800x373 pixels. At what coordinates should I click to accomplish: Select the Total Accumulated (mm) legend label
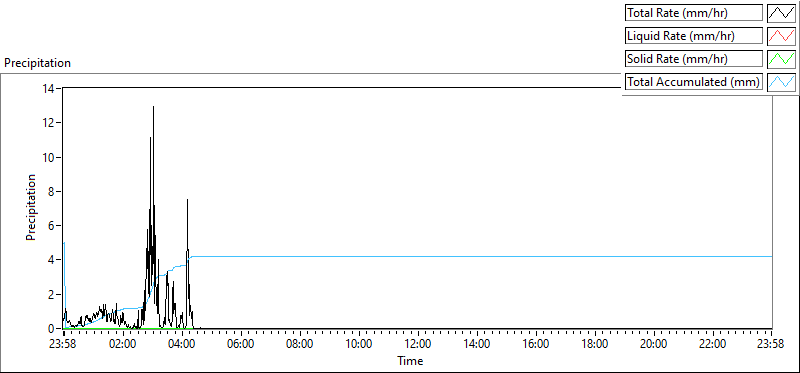click(694, 82)
